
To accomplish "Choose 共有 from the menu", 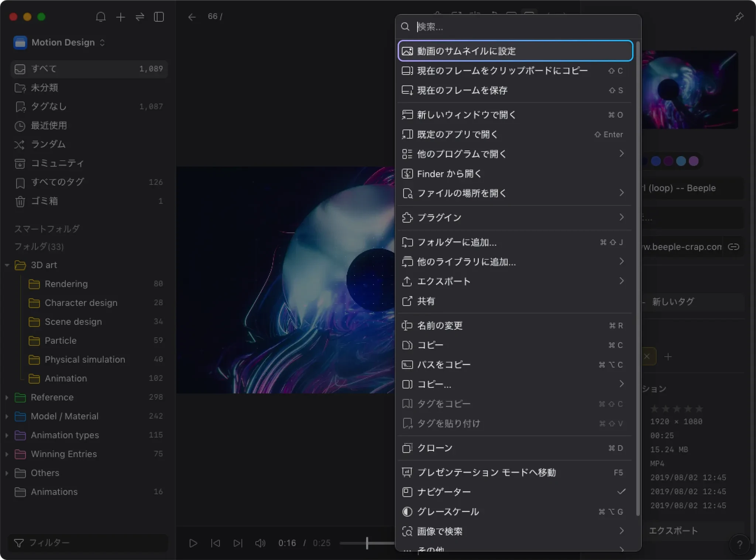I will [x=515, y=301].
